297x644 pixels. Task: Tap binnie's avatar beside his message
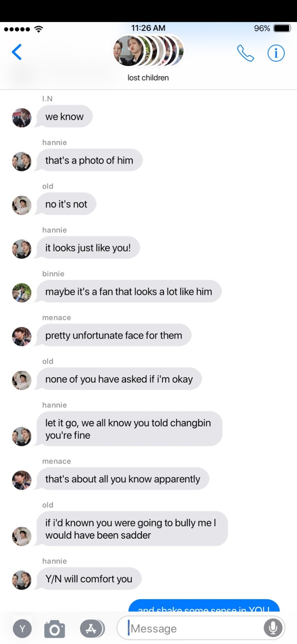[22, 293]
